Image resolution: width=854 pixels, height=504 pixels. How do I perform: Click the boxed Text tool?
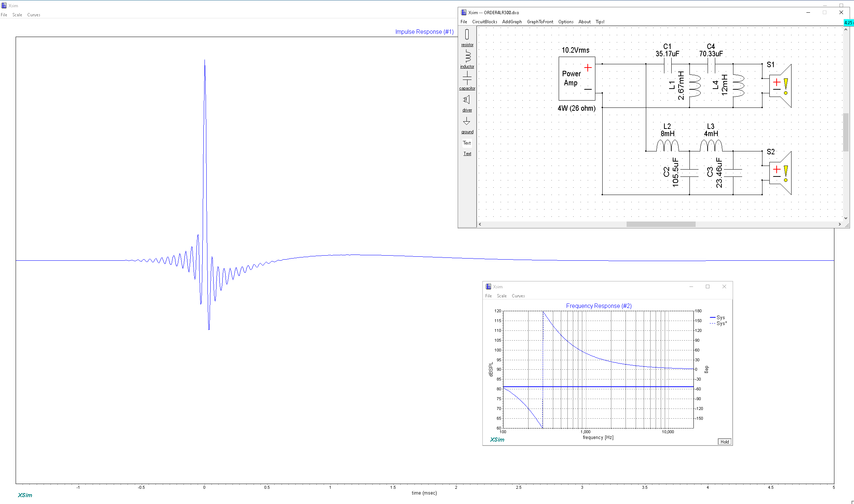(x=467, y=143)
